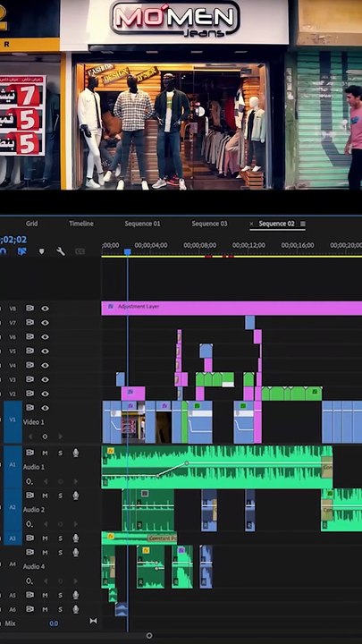The image size is (362, 644).
Task: Switch to the Sequence 01 tab
Action: pyautogui.click(x=142, y=224)
